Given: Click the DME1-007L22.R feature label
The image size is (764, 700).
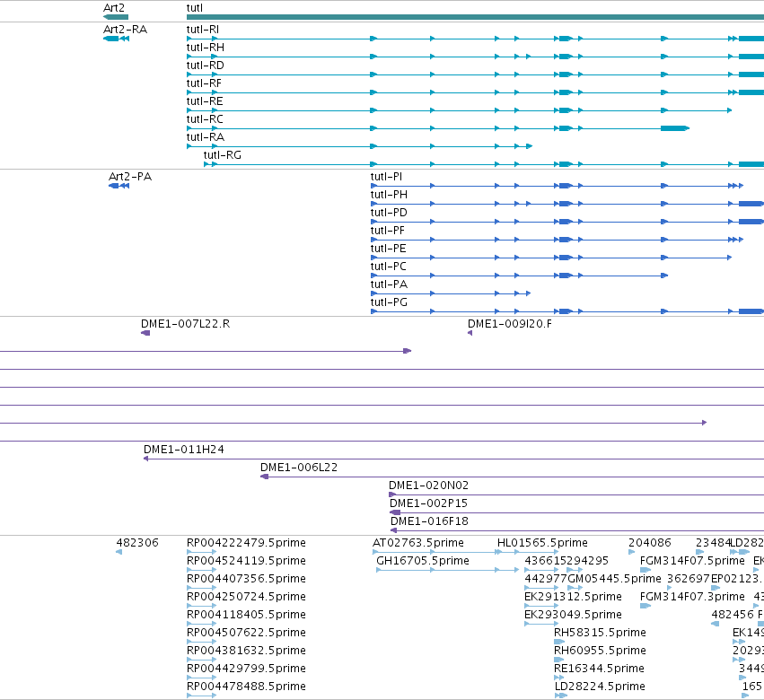Looking at the screenshot, I should click(185, 324).
